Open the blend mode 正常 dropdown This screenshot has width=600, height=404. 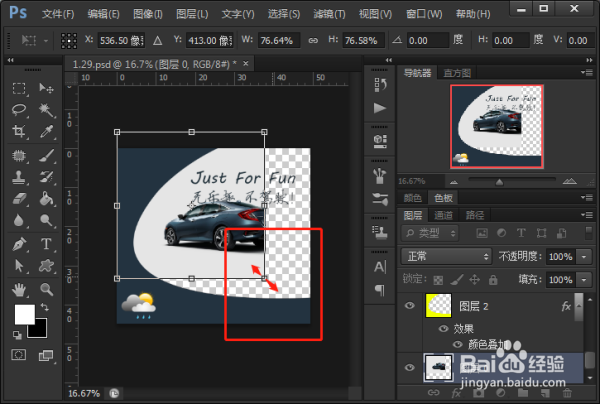[446, 256]
